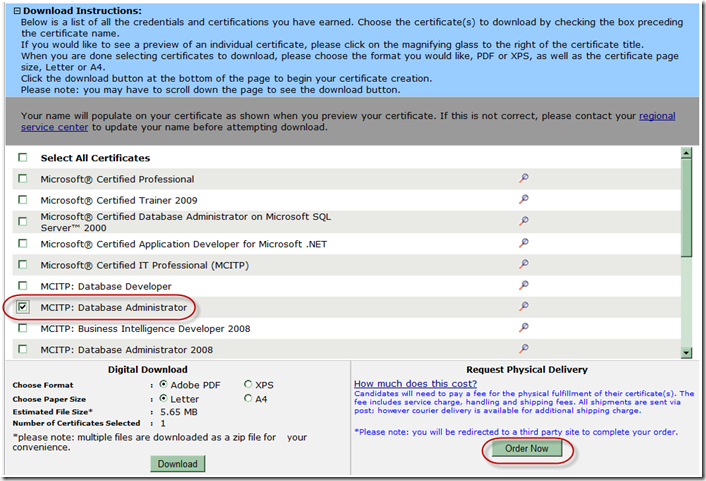Click the 'Number of Certificates Selected' label
The height and width of the screenshot is (481, 706).
(x=76, y=423)
